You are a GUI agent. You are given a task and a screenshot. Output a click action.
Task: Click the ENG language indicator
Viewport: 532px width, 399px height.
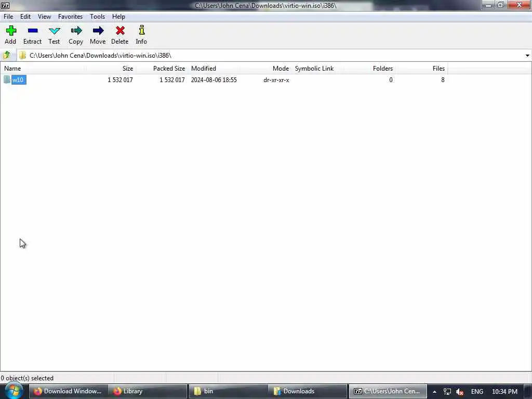click(477, 392)
